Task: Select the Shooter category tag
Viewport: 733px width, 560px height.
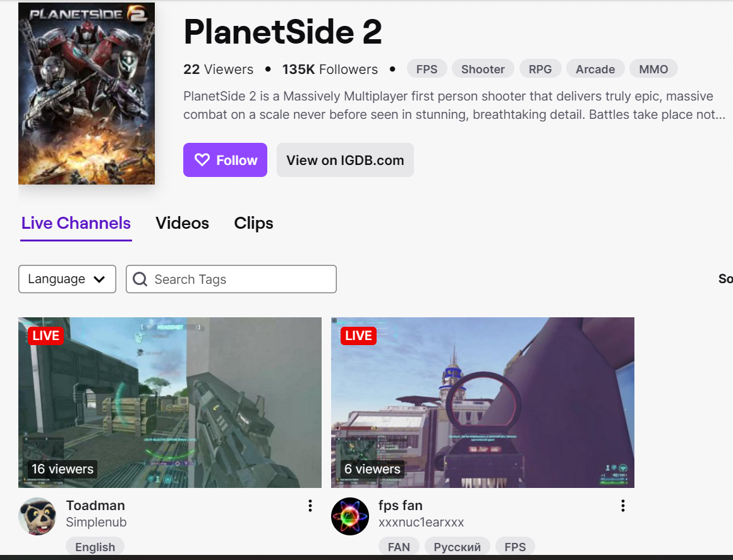Action: tap(483, 69)
